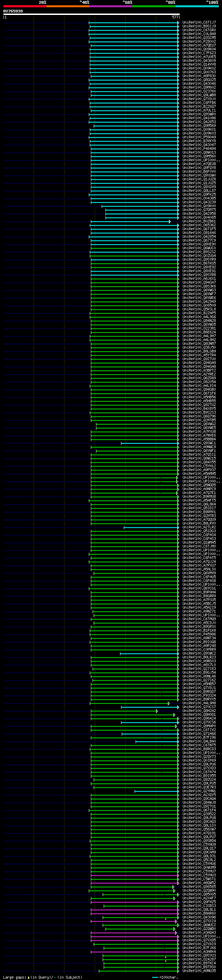
Task: Click hit label UniRef100_Q2YHN1
Action: point(199,791)
